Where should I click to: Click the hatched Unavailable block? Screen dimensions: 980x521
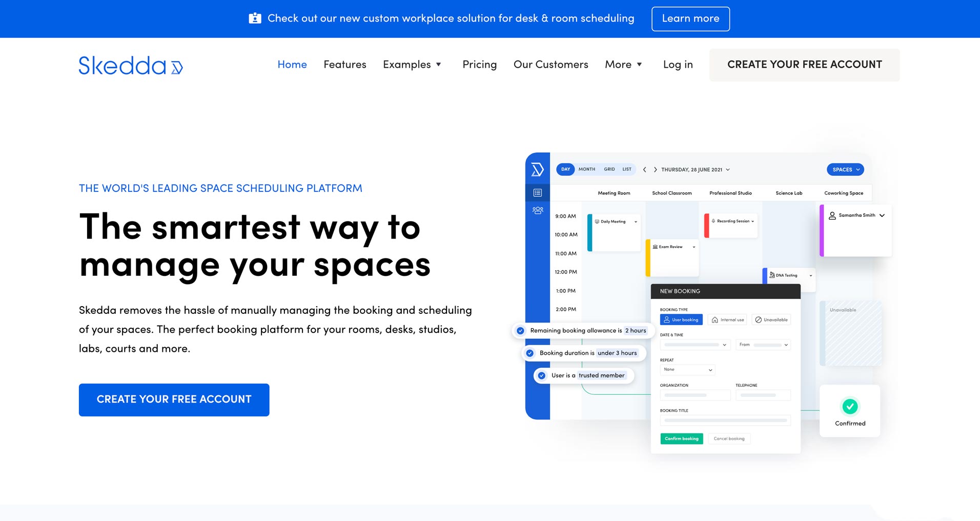point(851,333)
